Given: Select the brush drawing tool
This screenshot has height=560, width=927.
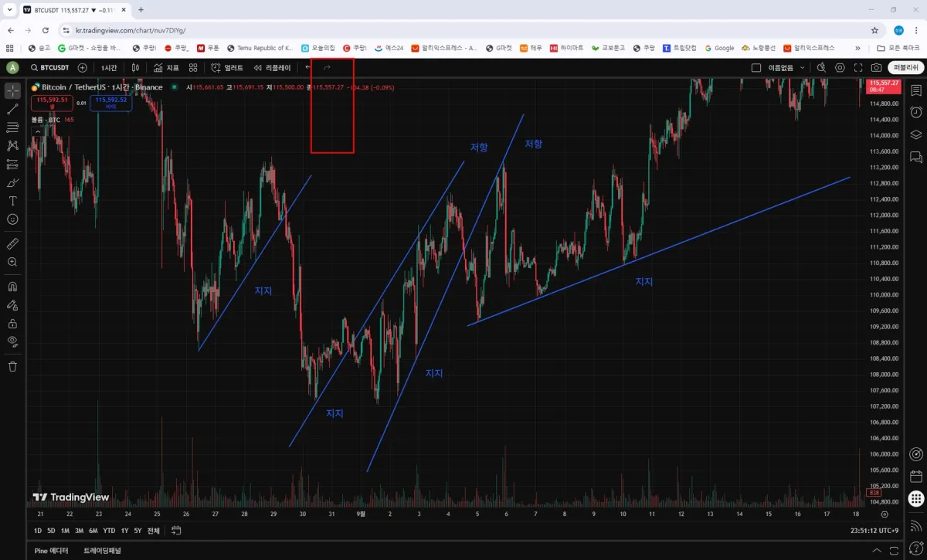Looking at the screenshot, I should (x=12, y=182).
